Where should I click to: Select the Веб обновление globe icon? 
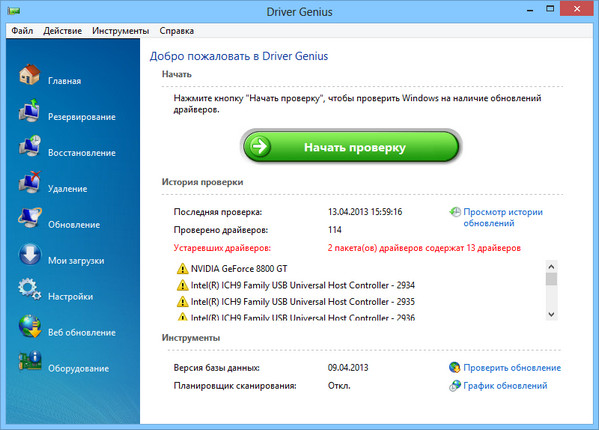click(x=29, y=326)
